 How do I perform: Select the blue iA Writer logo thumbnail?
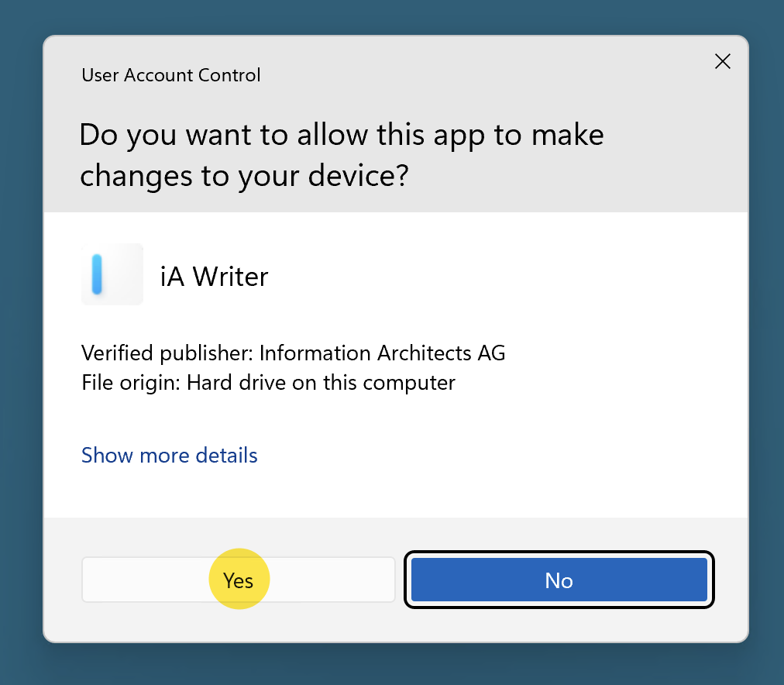(x=112, y=274)
